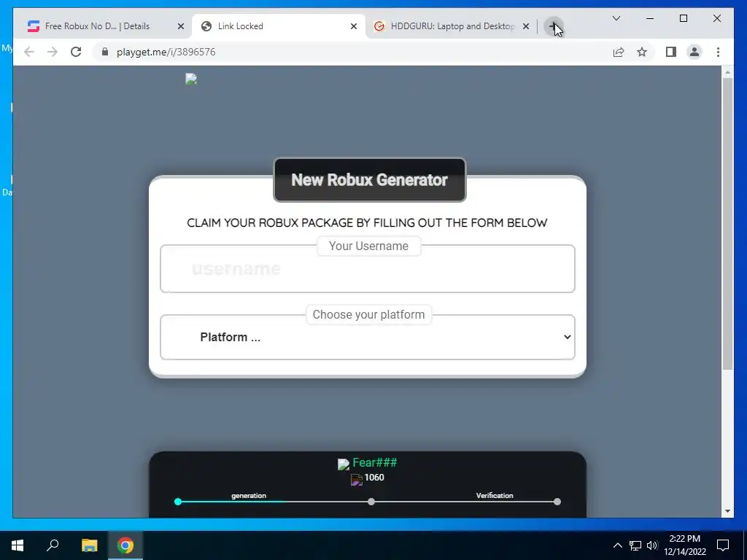Open the Windows Start menu
This screenshot has width=747, height=560.
click(x=18, y=545)
